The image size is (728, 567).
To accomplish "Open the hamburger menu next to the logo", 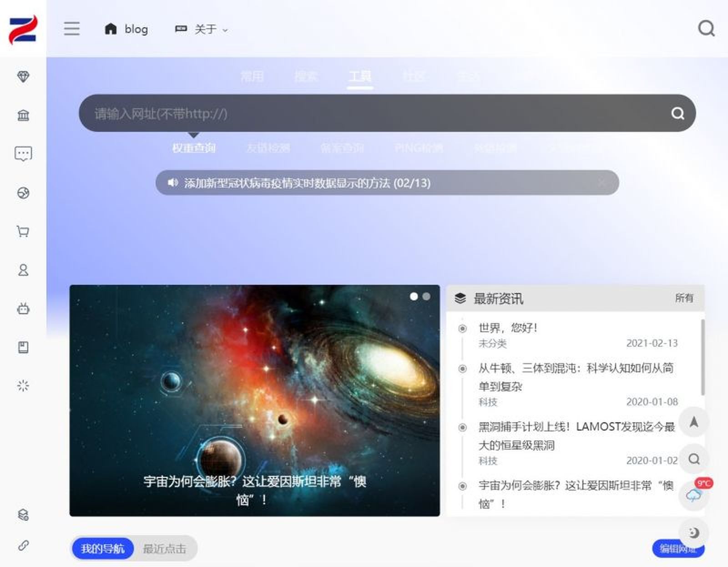I will coord(71,29).
